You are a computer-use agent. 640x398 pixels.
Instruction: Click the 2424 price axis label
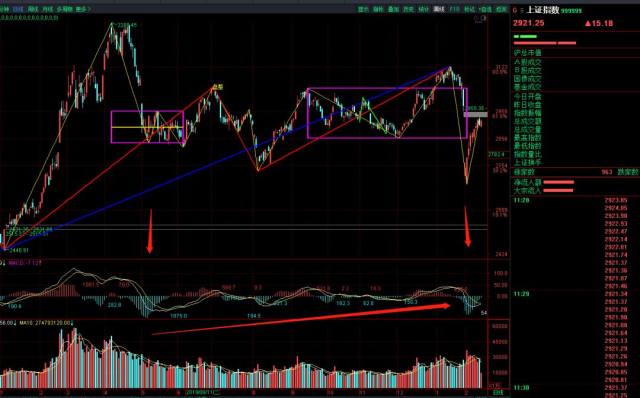tap(502, 254)
